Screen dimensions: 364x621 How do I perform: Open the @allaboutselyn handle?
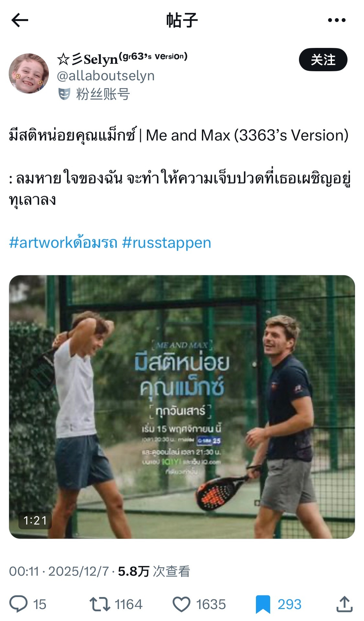(x=106, y=76)
